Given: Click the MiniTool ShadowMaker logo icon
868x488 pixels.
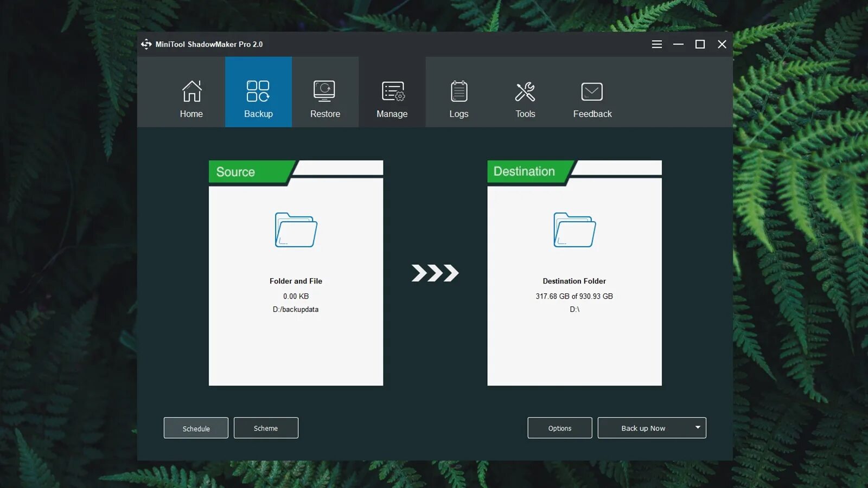Looking at the screenshot, I should pyautogui.click(x=146, y=44).
